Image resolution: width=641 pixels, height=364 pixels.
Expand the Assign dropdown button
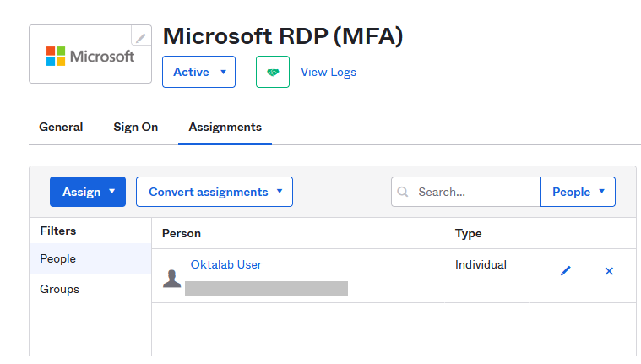pos(88,192)
